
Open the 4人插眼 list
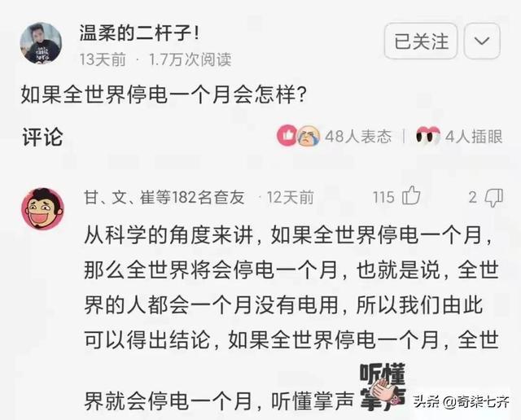tap(474, 136)
